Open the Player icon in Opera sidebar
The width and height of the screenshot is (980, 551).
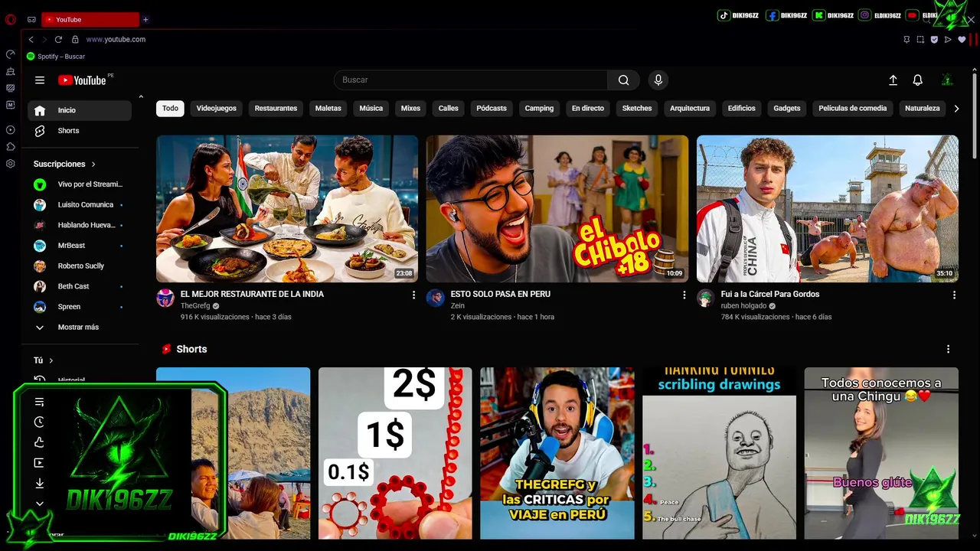point(11,130)
